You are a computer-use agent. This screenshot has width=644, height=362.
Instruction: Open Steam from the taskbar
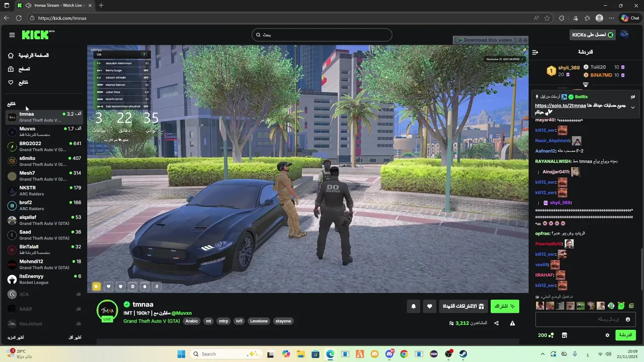pyautogui.click(x=463, y=354)
